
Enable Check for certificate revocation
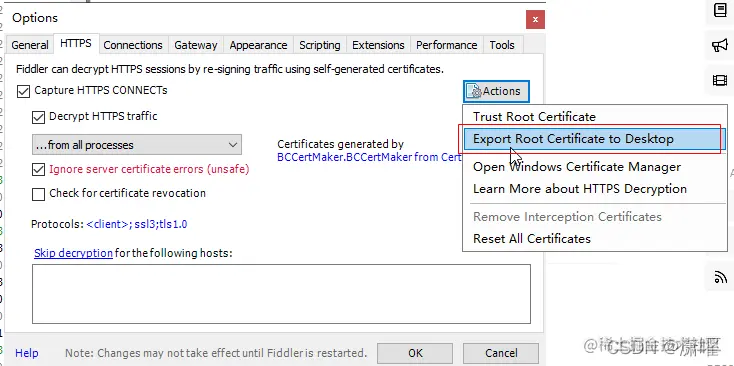38,194
